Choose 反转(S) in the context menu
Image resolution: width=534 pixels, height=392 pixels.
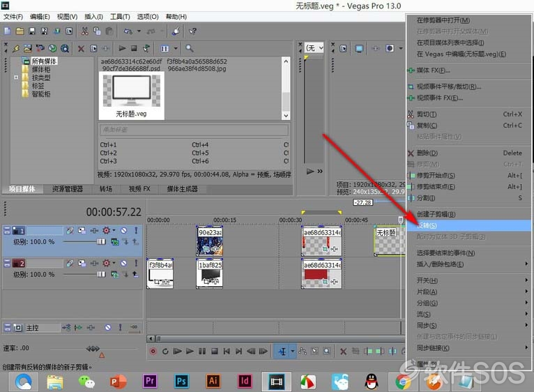[469, 225]
